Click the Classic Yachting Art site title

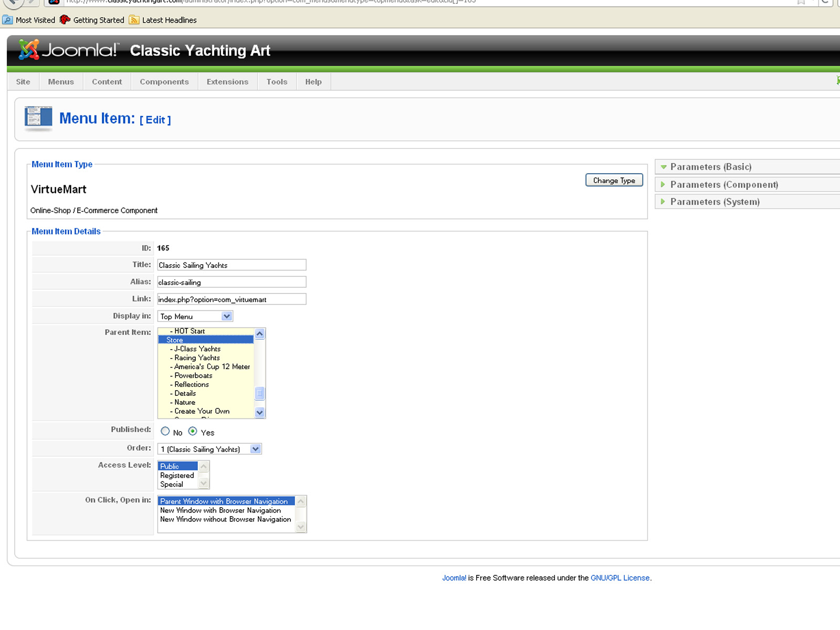(200, 50)
